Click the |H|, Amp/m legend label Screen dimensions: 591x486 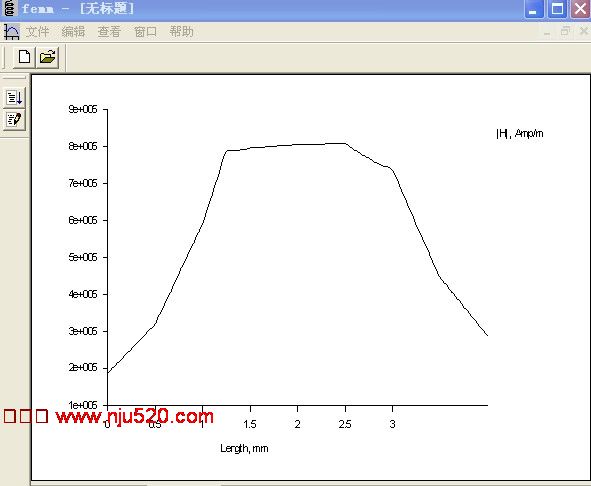coord(520,133)
